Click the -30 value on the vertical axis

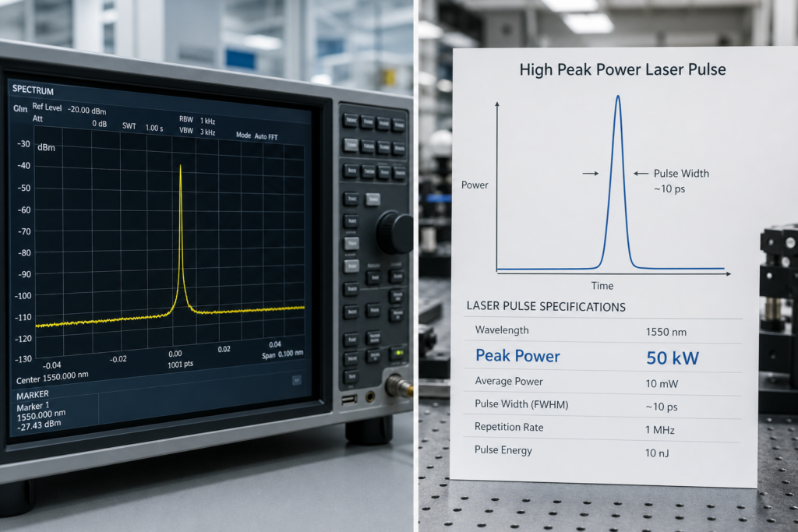[x=23, y=144]
